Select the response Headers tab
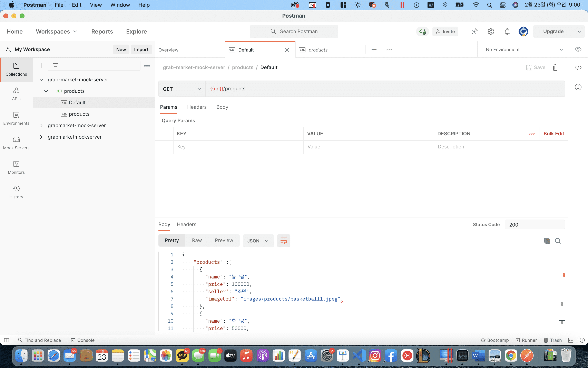588x368 pixels. pyautogui.click(x=186, y=224)
